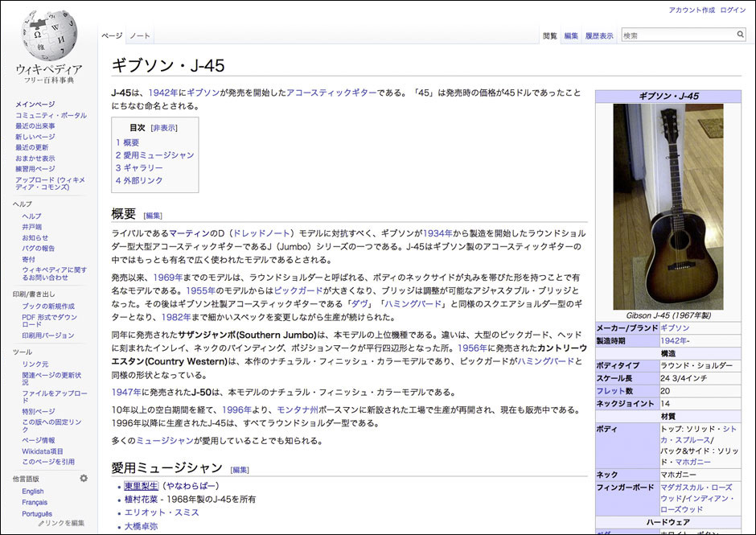The image size is (756, 535).
Task: Open お知らせ sidebar link
Action: point(35,237)
